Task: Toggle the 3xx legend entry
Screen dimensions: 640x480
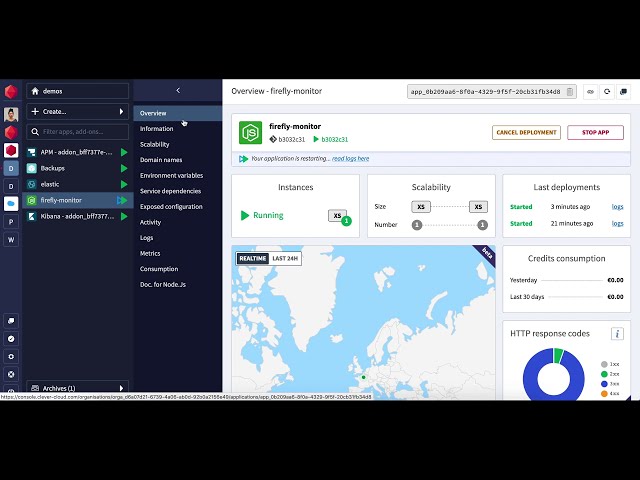Action: click(x=610, y=384)
